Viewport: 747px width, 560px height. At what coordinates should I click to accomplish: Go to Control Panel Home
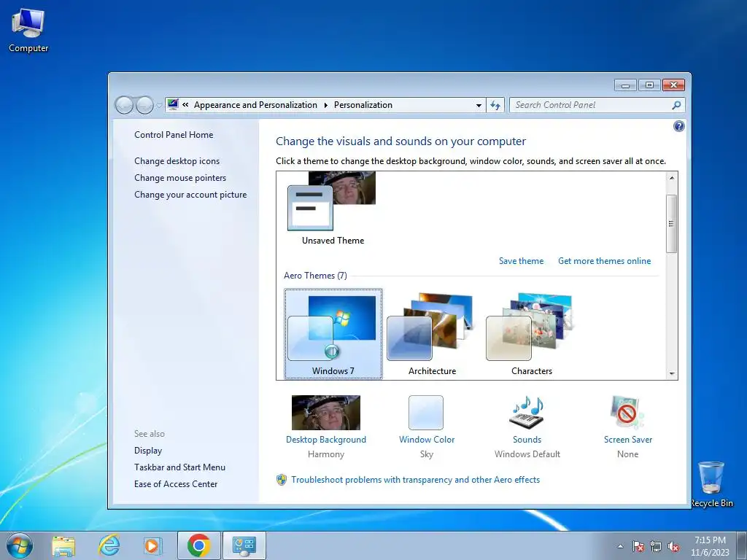pos(174,135)
